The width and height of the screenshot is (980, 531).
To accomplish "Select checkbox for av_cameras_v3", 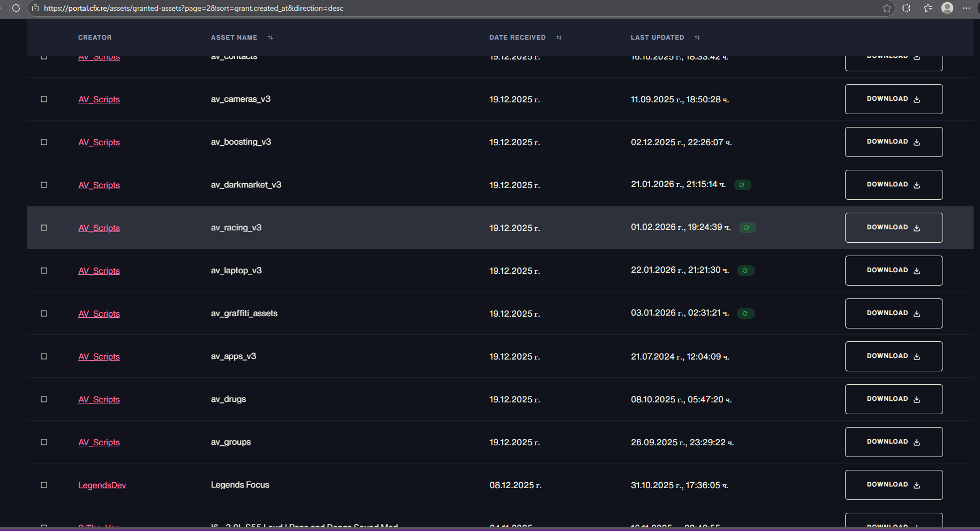I will [44, 99].
